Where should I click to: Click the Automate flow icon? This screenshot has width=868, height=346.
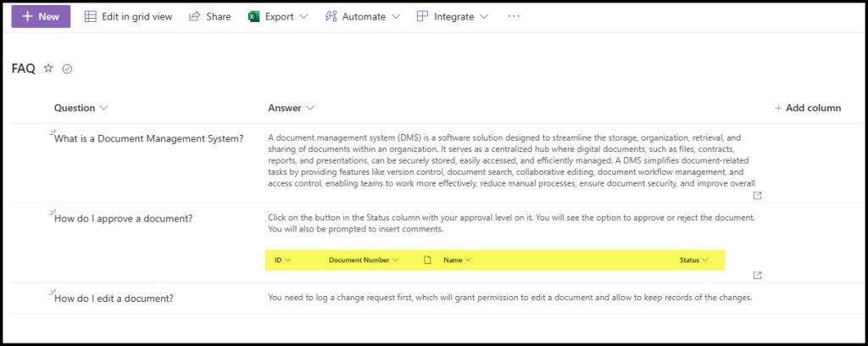331,16
